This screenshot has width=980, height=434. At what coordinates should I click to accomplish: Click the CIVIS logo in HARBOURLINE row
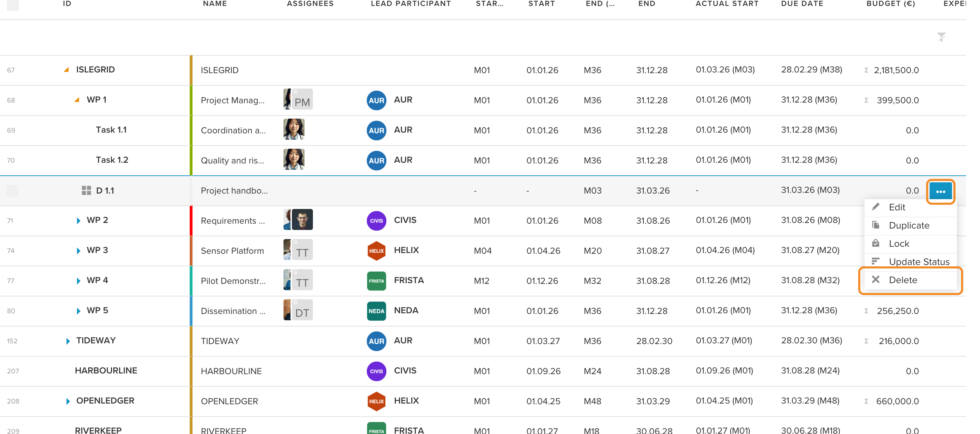pos(376,371)
